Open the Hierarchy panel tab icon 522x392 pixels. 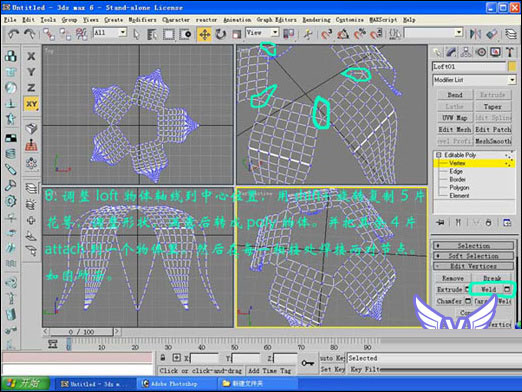click(466, 52)
